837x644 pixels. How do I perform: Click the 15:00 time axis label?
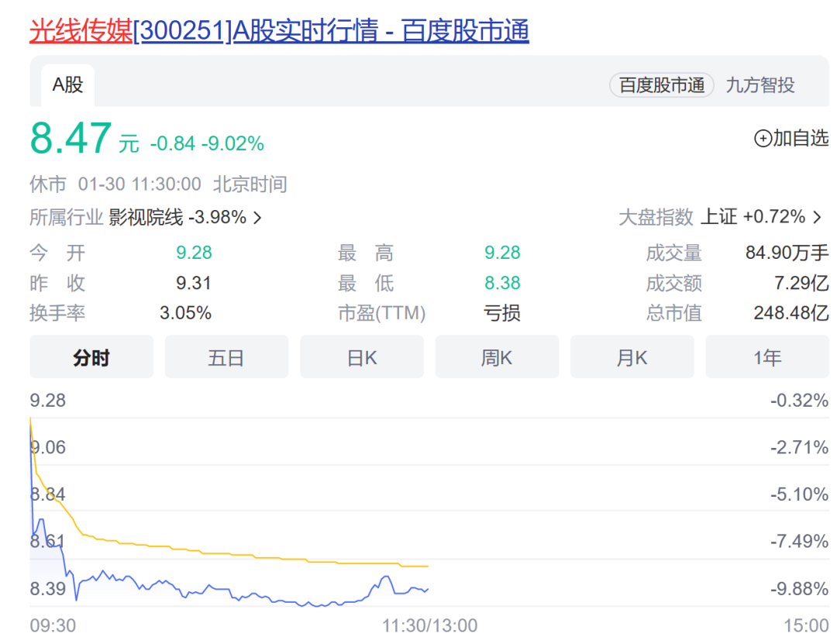[806, 625]
